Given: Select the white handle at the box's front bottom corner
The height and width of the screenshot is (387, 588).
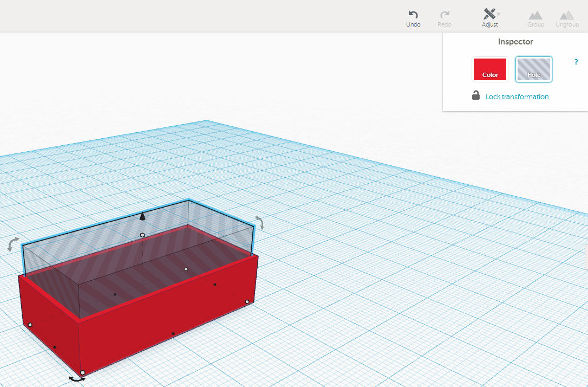Looking at the screenshot, I should [83, 373].
